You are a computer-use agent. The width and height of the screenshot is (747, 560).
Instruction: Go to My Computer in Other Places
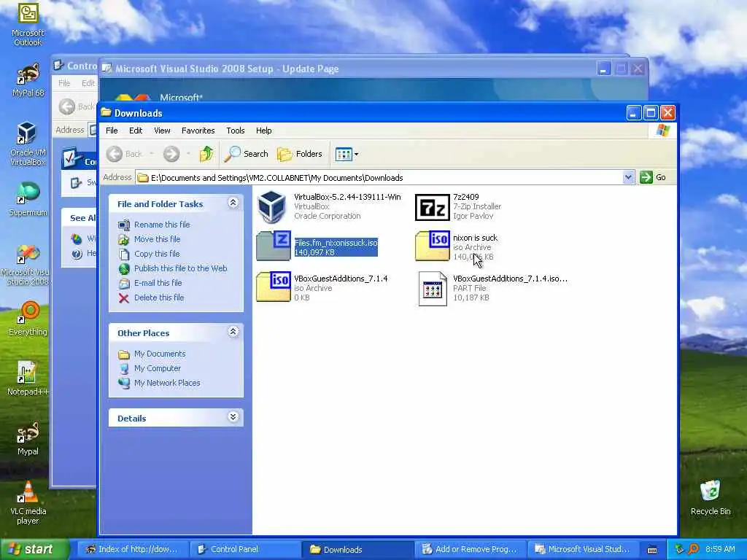click(x=158, y=368)
